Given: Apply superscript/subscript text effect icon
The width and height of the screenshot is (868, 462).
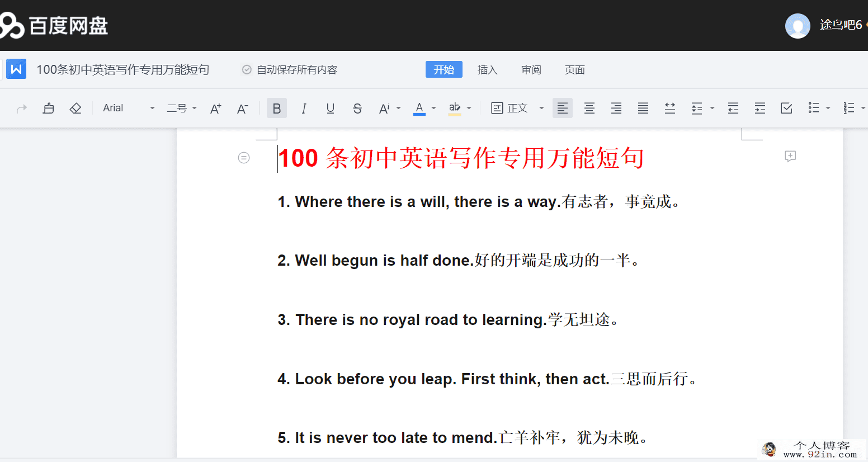Looking at the screenshot, I should [x=384, y=109].
